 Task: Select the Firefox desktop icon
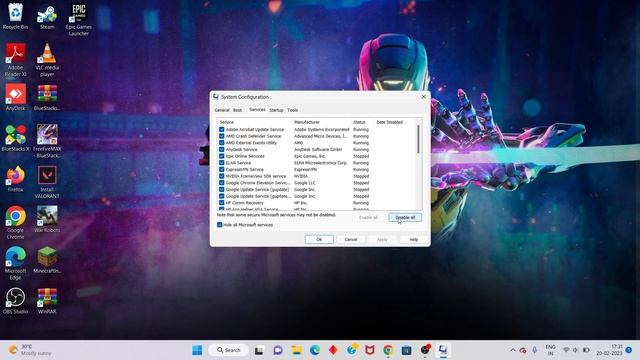pyautogui.click(x=16, y=179)
